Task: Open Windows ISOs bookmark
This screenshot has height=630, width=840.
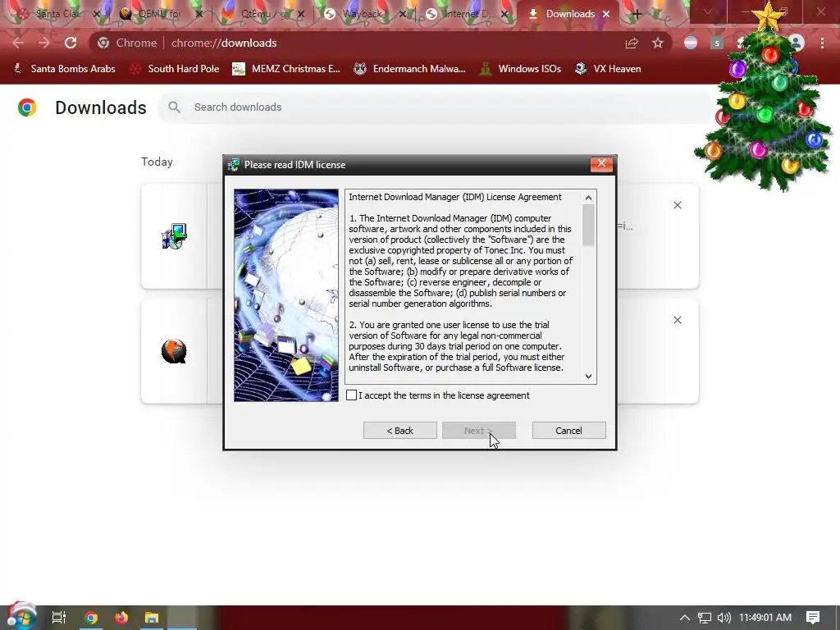Action: 521,69
